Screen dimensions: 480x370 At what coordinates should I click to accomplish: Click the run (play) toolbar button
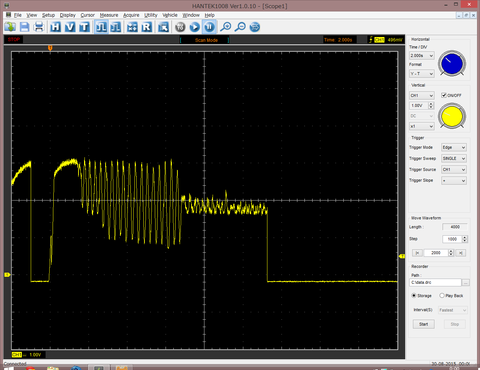tap(195, 27)
